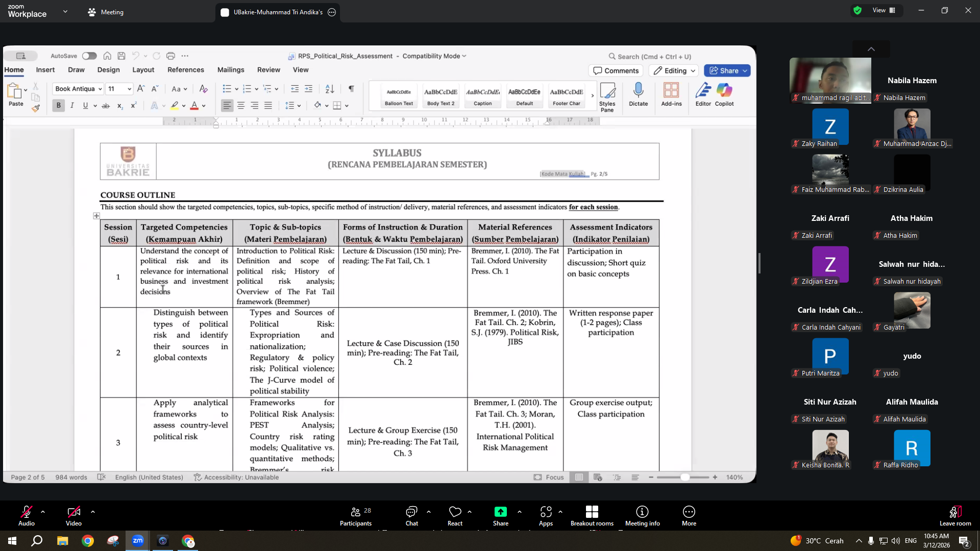Switch to the Design tab
The width and height of the screenshot is (980, 551).
[108, 70]
